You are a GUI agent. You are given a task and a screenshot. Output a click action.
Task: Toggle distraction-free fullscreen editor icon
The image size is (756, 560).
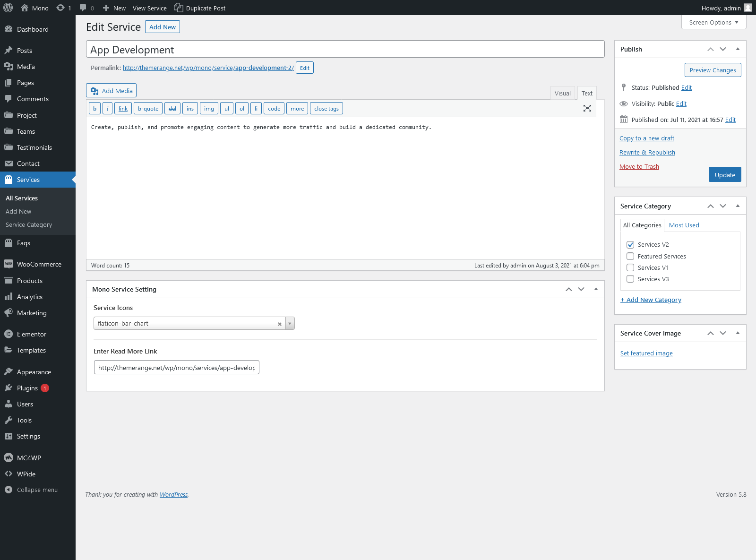[587, 108]
